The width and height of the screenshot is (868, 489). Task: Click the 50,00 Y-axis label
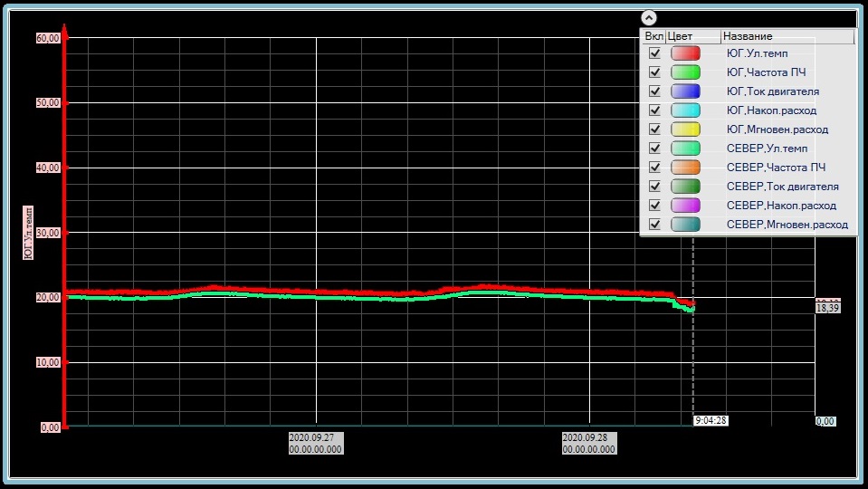coord(48,103)
